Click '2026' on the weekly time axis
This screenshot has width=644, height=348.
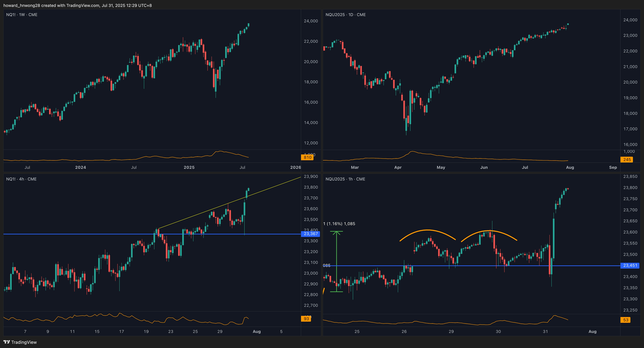tap(296, 167)
